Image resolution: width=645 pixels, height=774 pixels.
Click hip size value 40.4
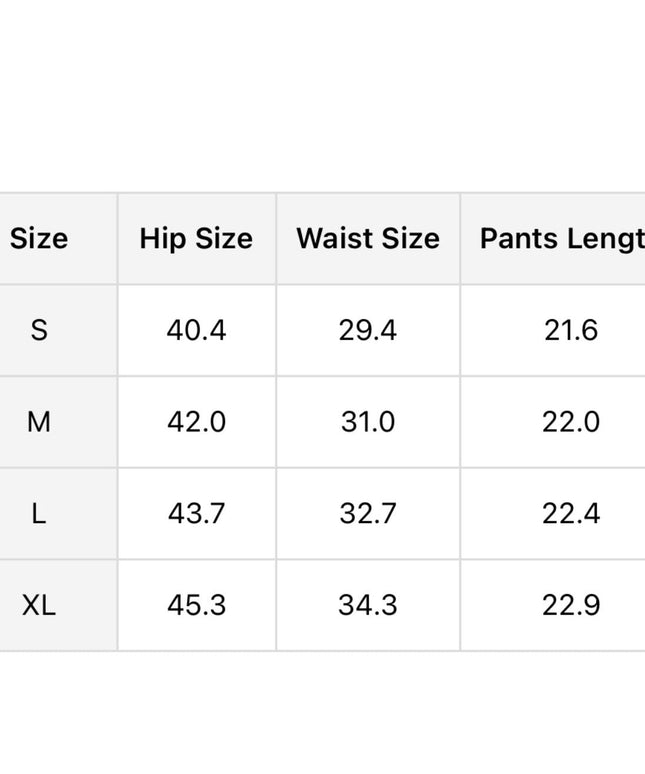[x=196, y=330]
